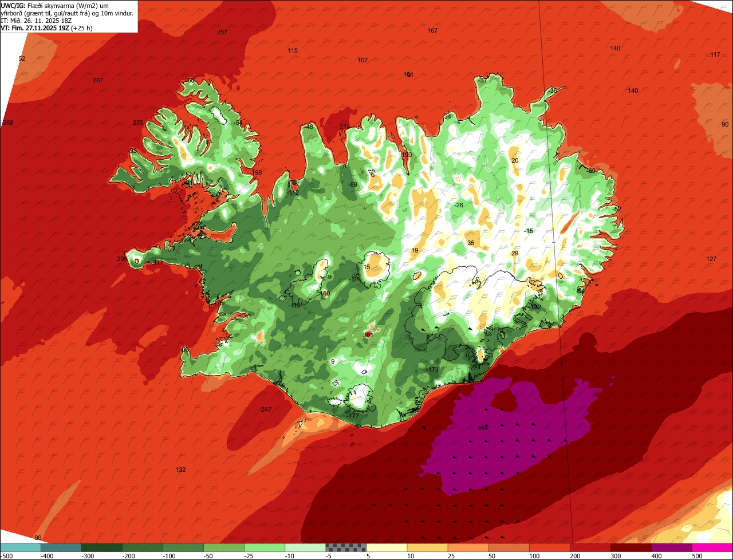Viewport: 733px width, 560px height.
Task: Click the palest green -10 to -5 legend swatch
Action: [x=305, y=547]
